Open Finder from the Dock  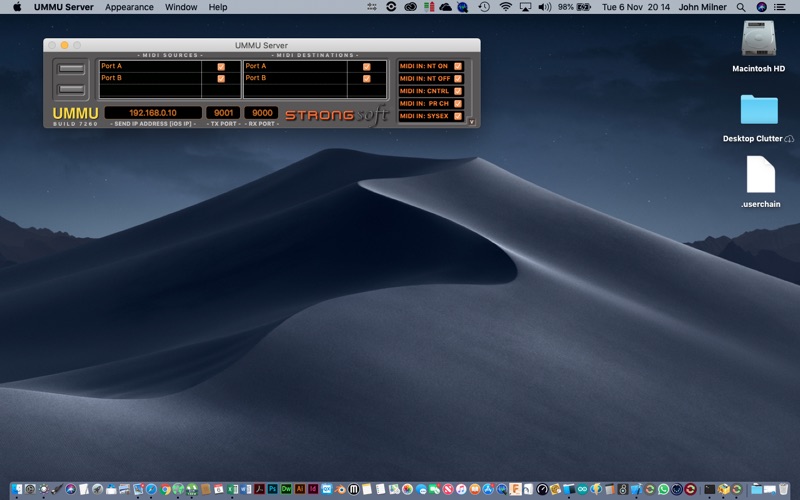[x=17, y=489]
